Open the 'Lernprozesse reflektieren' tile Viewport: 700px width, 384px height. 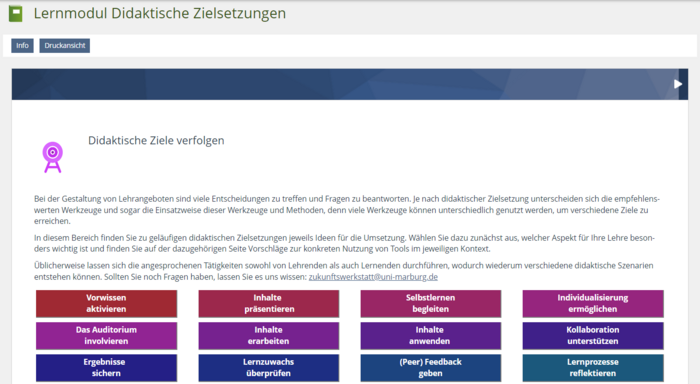click(x=593, y=368)
